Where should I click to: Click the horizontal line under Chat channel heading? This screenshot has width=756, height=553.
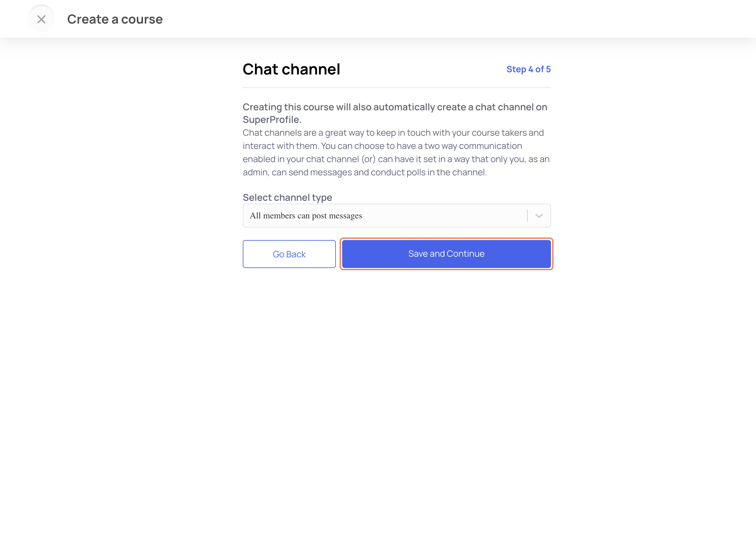[397, 88]
